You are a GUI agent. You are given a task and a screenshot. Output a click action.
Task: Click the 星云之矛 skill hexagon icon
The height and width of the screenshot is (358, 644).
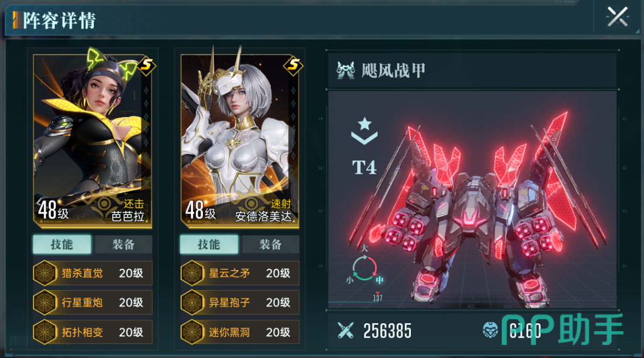pyautogui.click(x=192, y=273)
